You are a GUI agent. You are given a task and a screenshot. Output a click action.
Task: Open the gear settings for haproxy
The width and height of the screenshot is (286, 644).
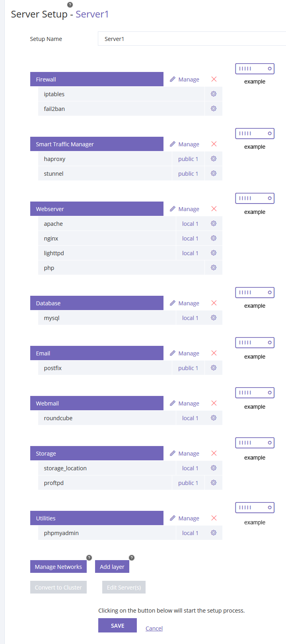coord(214,159)
